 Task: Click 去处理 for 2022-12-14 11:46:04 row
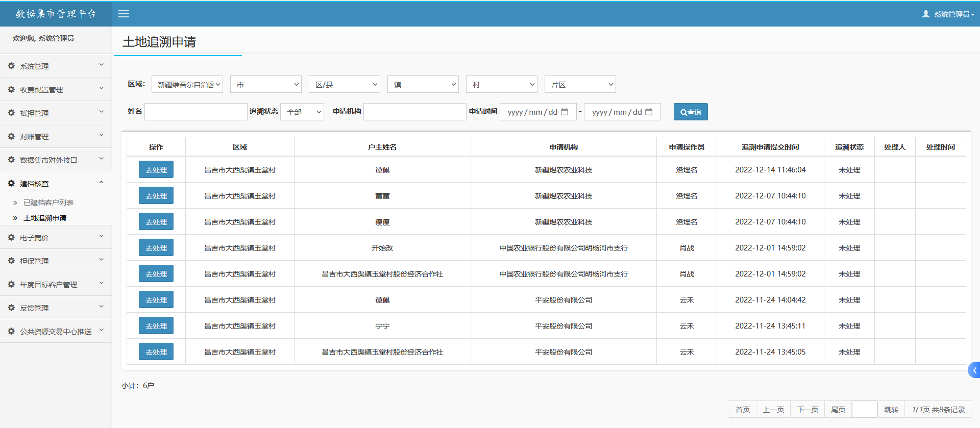click(x=156, y=169)
